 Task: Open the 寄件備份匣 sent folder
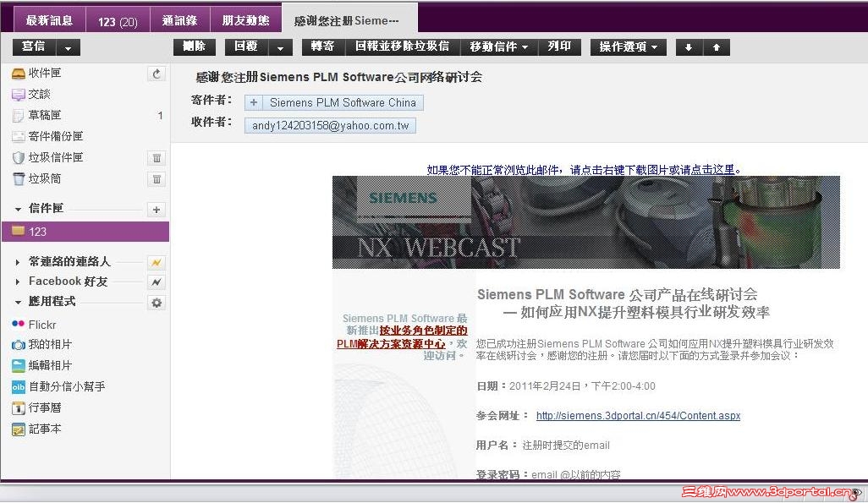click(x=47, y=136)
